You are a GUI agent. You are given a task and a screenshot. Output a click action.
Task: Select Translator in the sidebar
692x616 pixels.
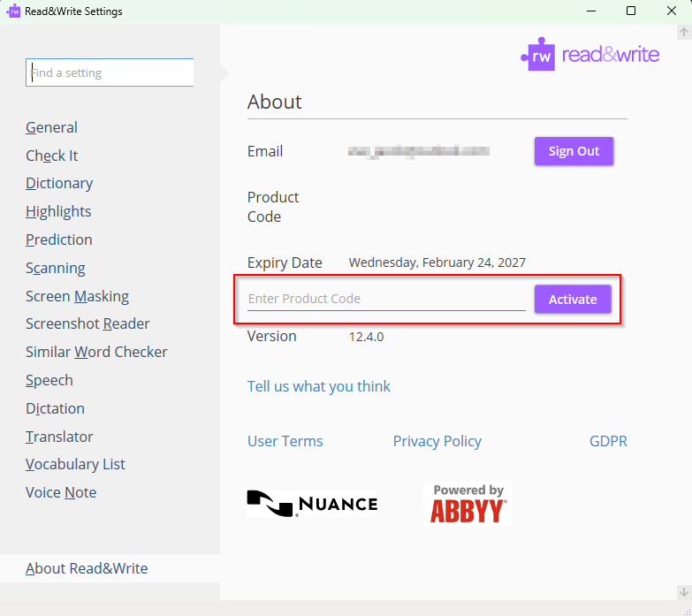tap(59, 437)
